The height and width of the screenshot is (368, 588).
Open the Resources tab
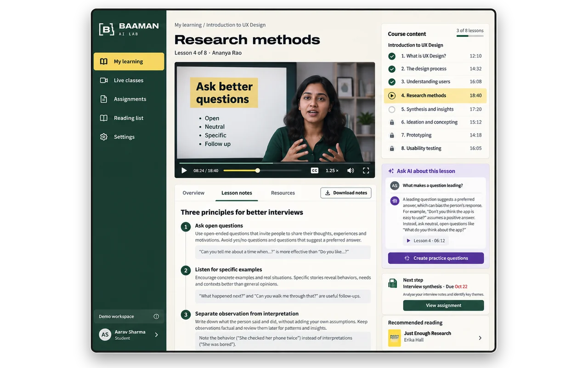tap(283, 193)
